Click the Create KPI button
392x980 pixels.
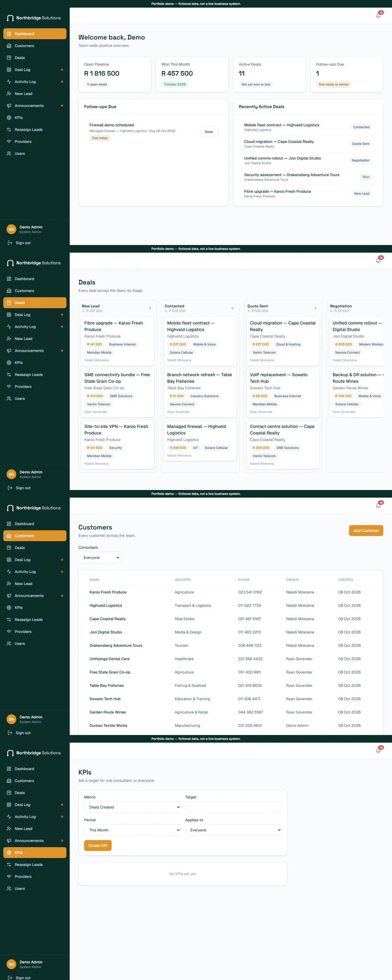click(98, 845)
